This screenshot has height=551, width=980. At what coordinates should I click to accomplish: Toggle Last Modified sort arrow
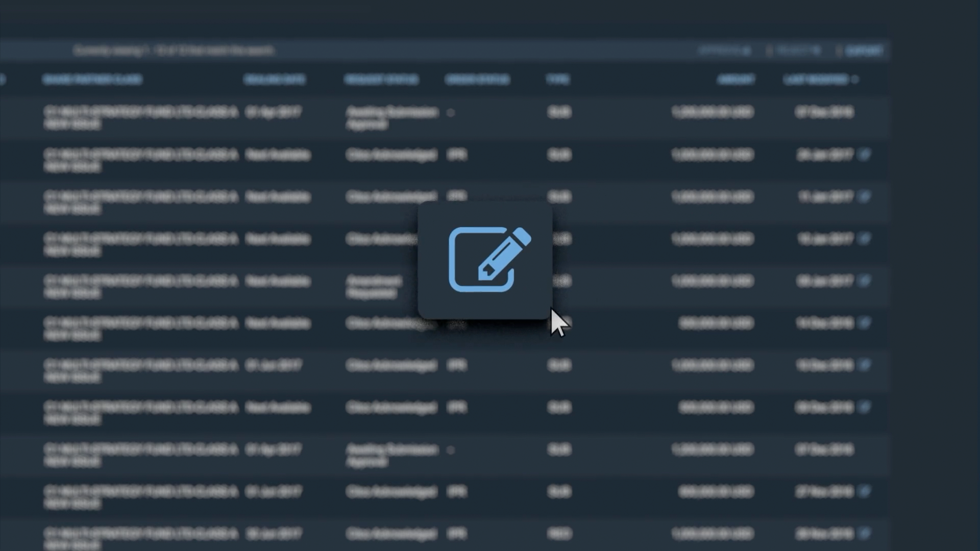click(x=855, y=80)
